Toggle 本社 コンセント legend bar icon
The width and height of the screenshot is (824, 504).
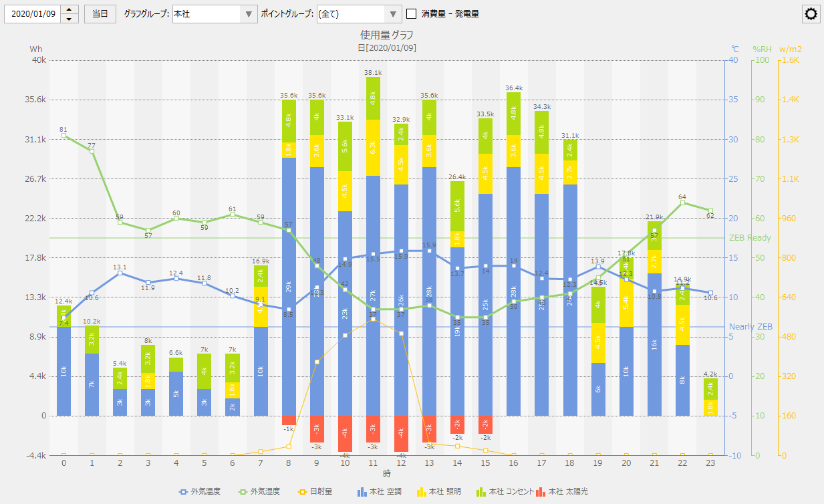(480, 492)
